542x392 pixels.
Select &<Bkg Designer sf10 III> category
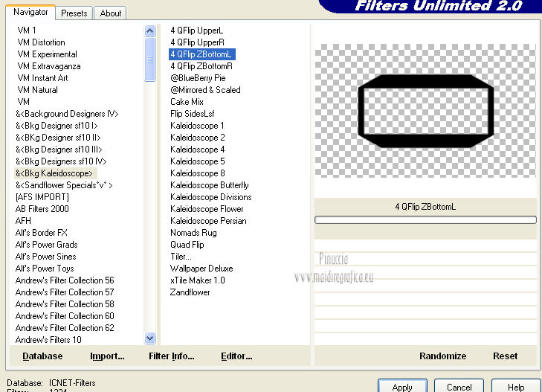59,150
